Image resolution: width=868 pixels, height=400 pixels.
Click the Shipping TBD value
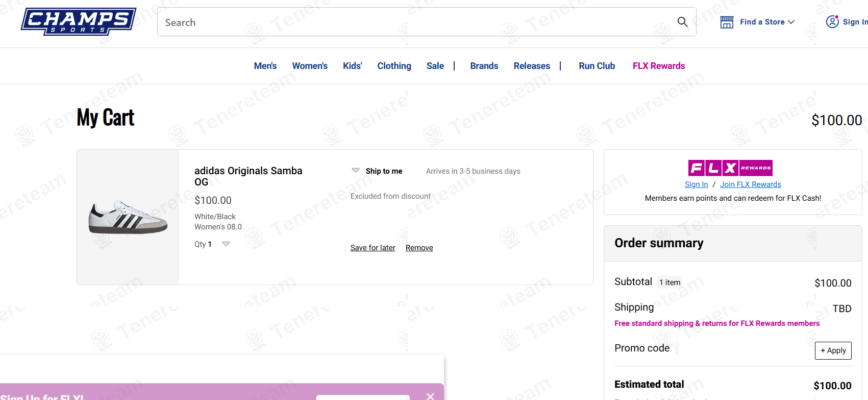tap(842, 309)
